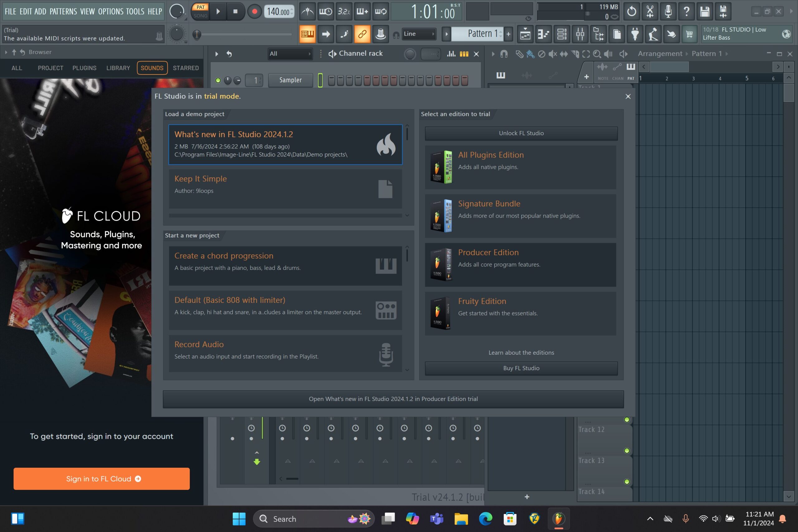The height and width of the screenshot is (532, 798).
Task: Expand channel rack menu arrow
Action: click(x=217, y=54)
